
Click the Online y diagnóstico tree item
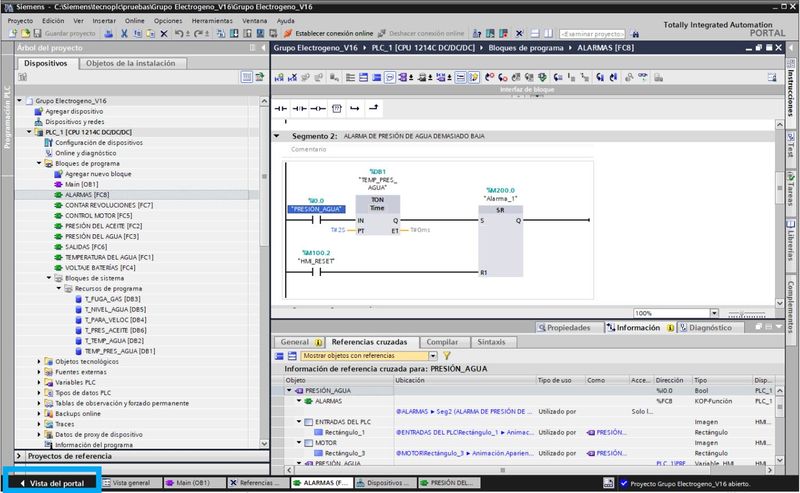tap(85, 153)
